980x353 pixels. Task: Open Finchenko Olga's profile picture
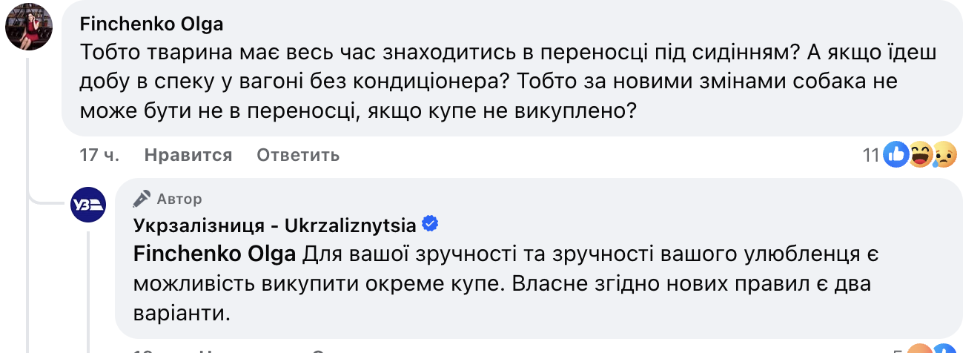pyautogui.click(x=29, y=27)
